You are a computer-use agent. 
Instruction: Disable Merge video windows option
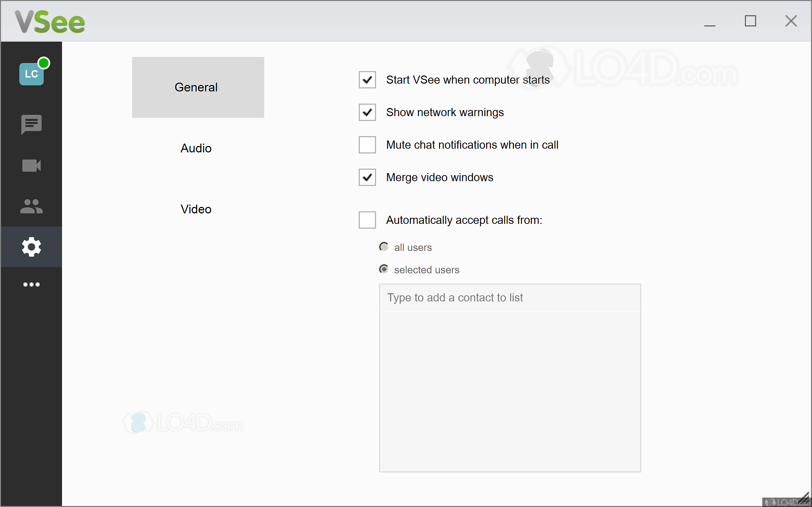click(x=367, y=177)
